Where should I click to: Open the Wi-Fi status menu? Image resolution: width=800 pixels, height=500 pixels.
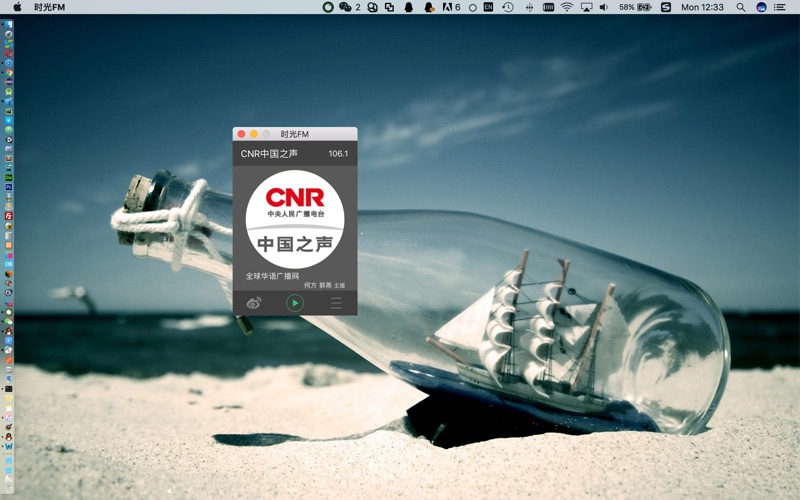click(567, 7)
